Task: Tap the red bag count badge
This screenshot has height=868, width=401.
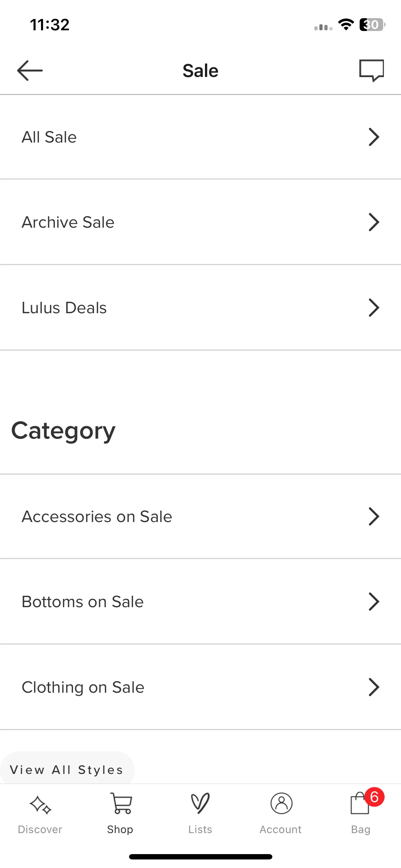Action: (x=374, y=797)
